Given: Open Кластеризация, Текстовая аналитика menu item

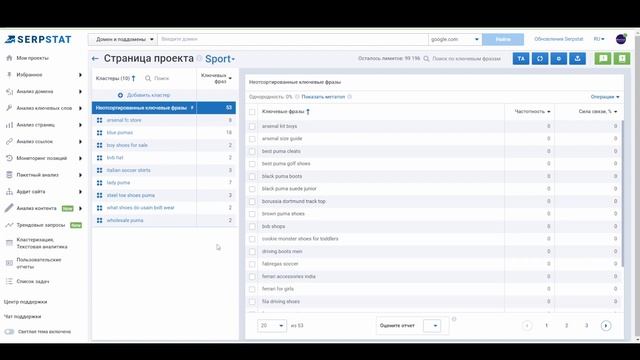Looking at the screenshot, I should 42,243.
